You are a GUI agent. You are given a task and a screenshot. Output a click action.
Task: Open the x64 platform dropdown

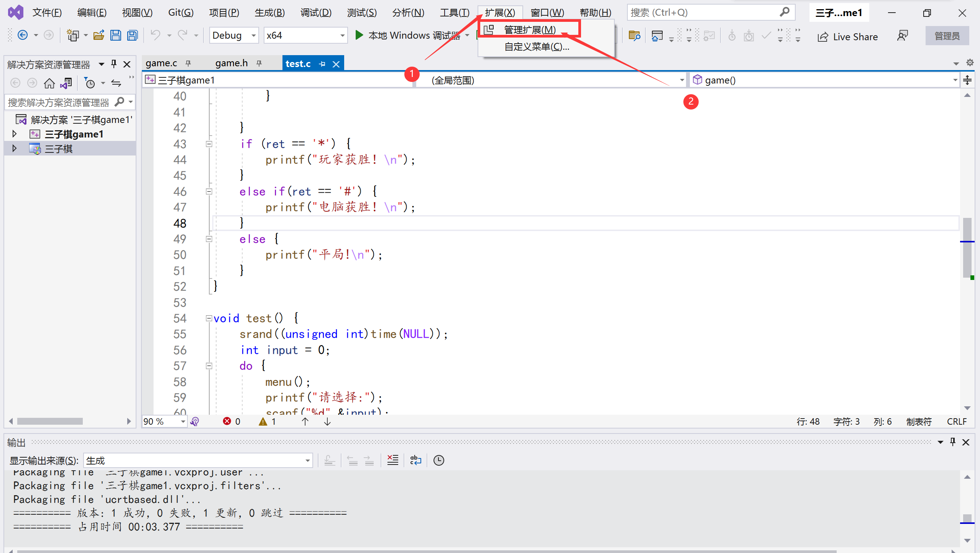(342, 36)
